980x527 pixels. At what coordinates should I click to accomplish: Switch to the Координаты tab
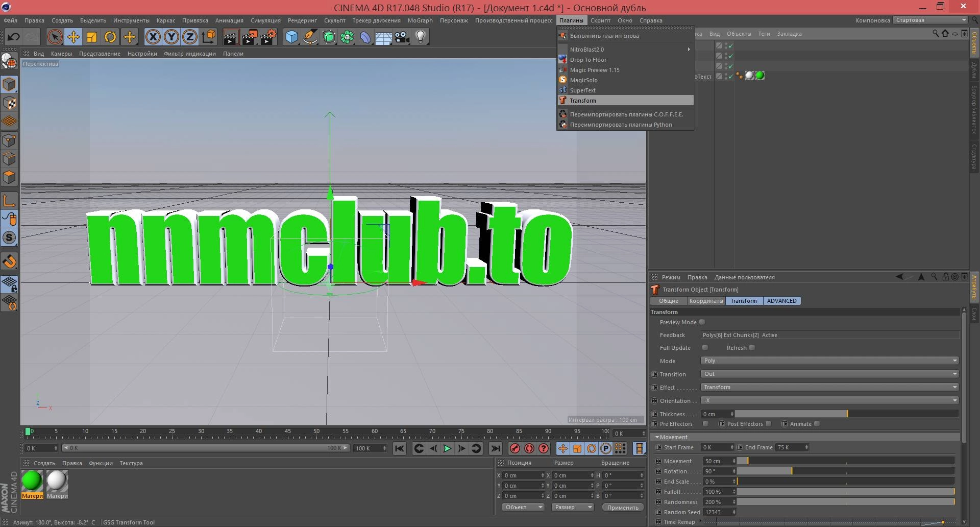pos(706,301)
